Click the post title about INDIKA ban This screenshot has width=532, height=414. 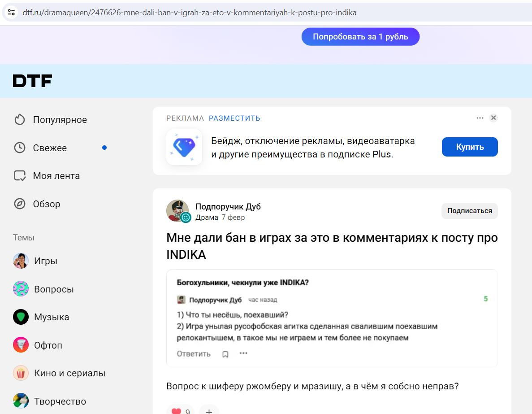pos(332,246)
